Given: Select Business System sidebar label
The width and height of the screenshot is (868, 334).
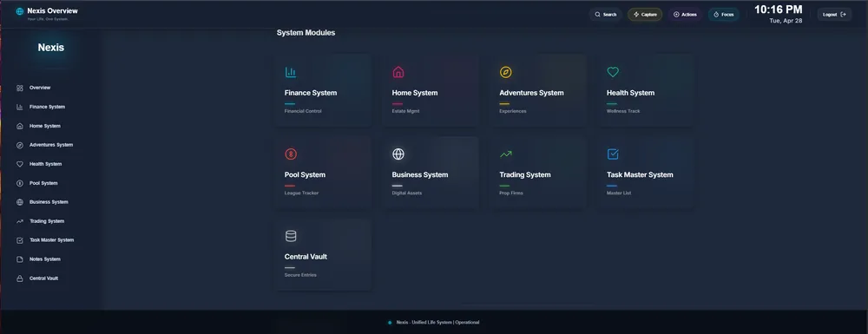Looking at the screenshot, I should tap(49, 202).
